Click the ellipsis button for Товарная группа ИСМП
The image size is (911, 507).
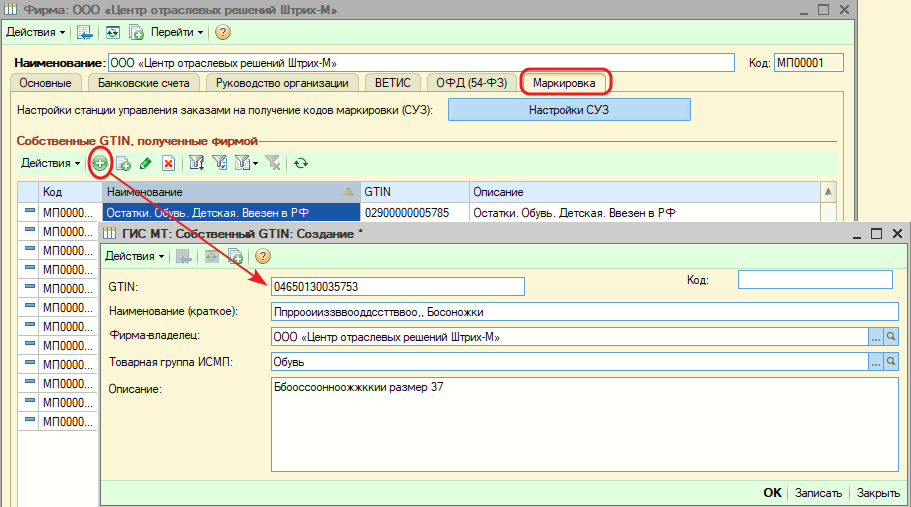[x=876, y=362]
